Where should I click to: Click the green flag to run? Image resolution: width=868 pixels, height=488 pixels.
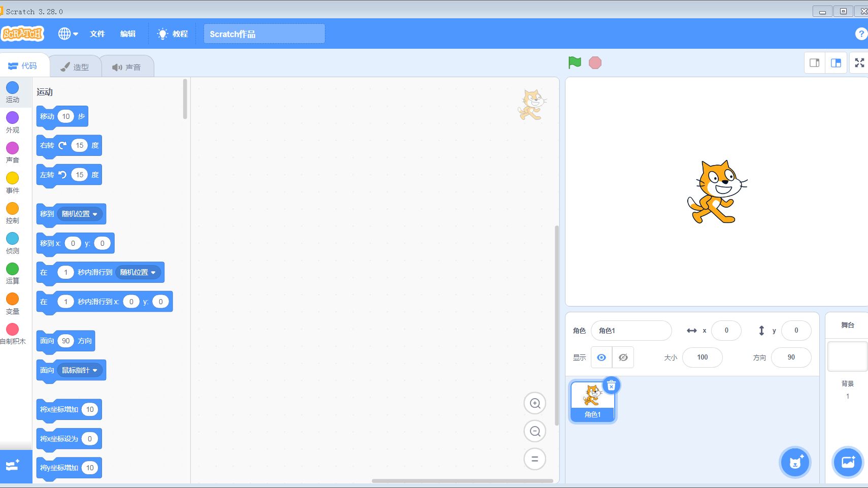[575, 62]
